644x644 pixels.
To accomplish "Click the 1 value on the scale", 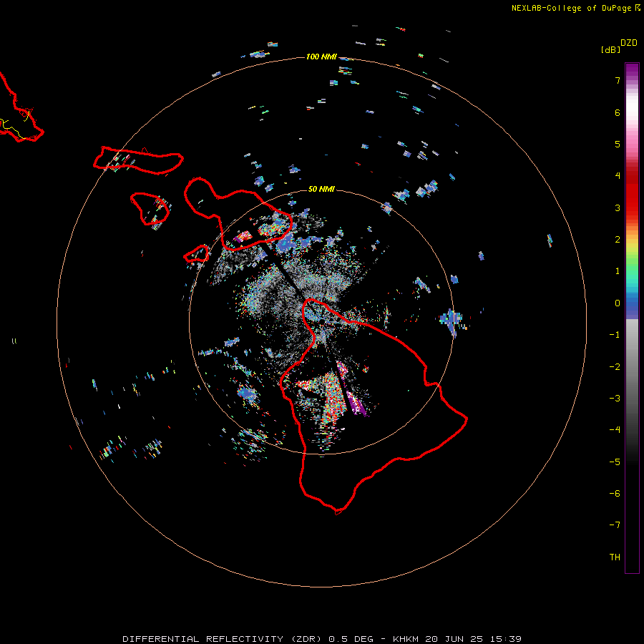I will (x=618, y=271).
